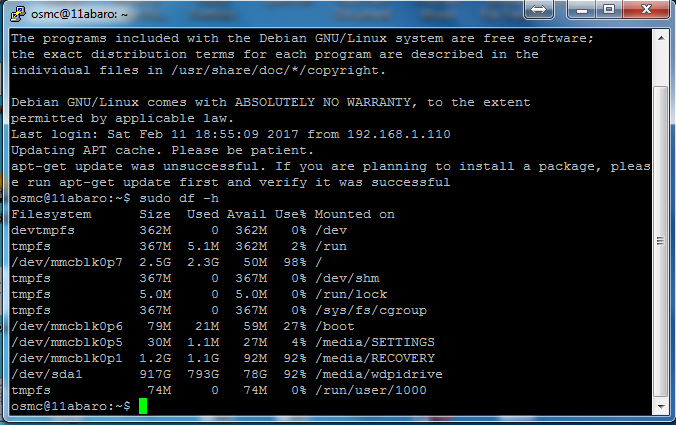Click the /media/RECOVERY mount point

(375, 358)
